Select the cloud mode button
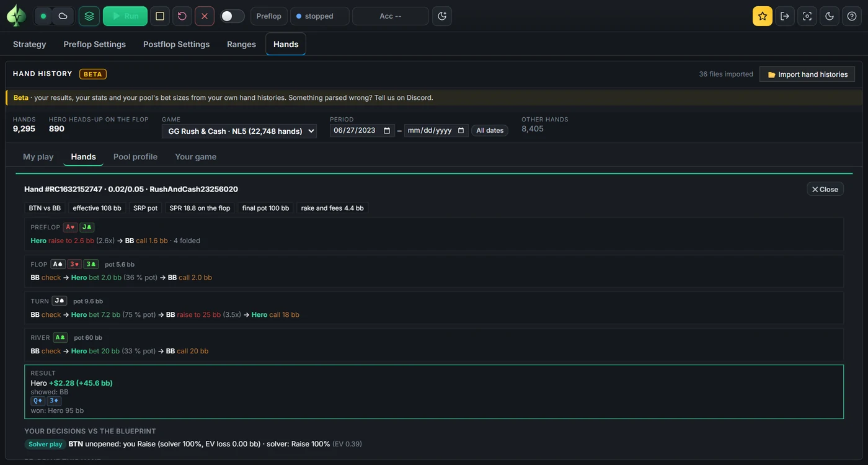The image size is (868, 465). [63, 16]
